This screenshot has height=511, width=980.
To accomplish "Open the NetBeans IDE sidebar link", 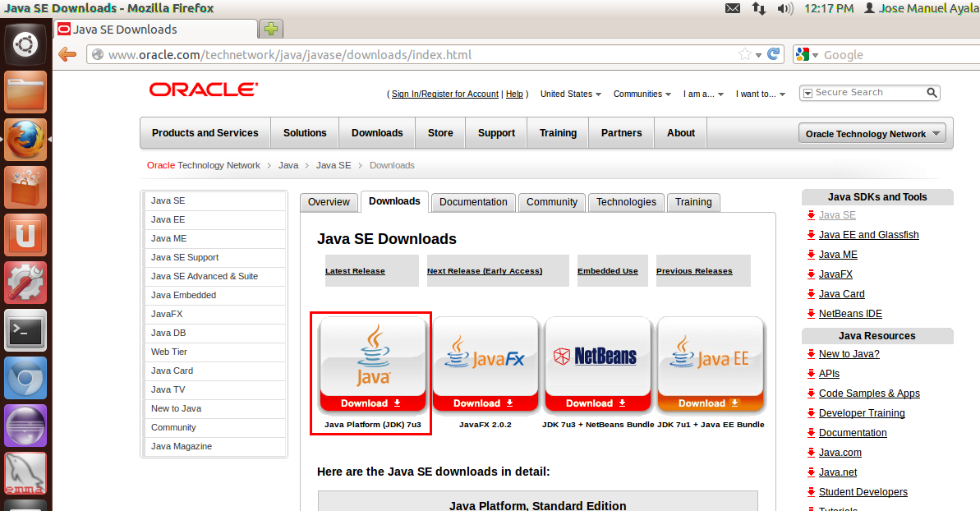I will pos(850,314).
